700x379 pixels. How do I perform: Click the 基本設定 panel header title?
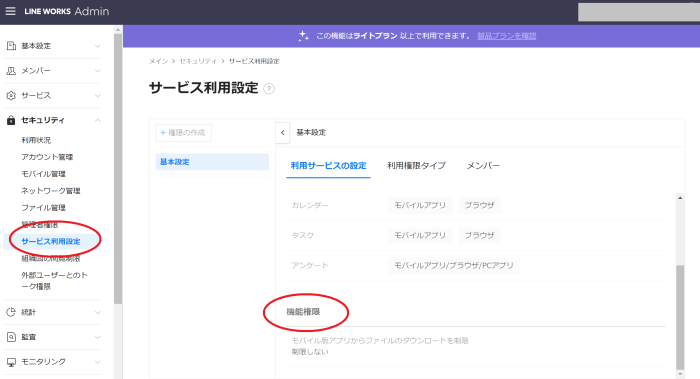tap(311, 133)
